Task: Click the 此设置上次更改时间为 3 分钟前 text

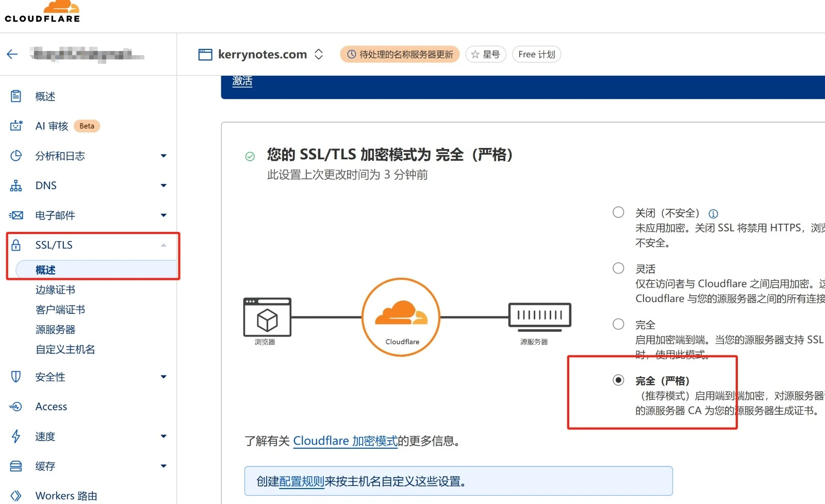Action: 347,175
